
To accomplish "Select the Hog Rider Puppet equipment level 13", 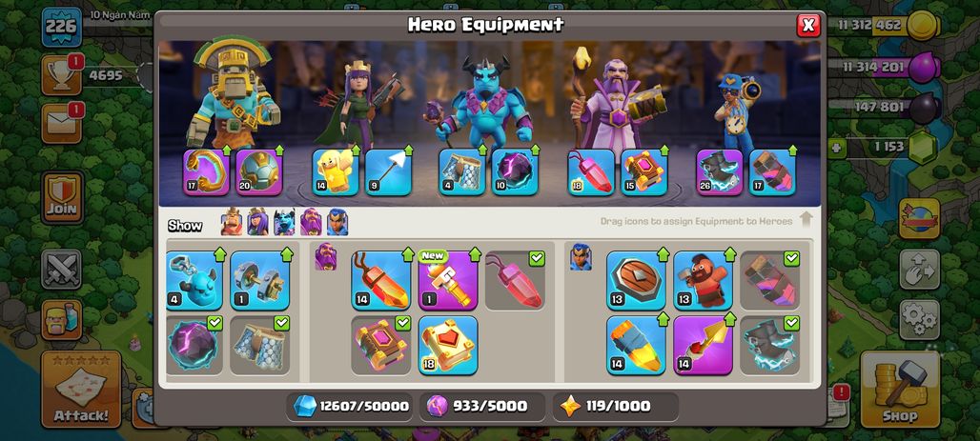I will [704, 280].
